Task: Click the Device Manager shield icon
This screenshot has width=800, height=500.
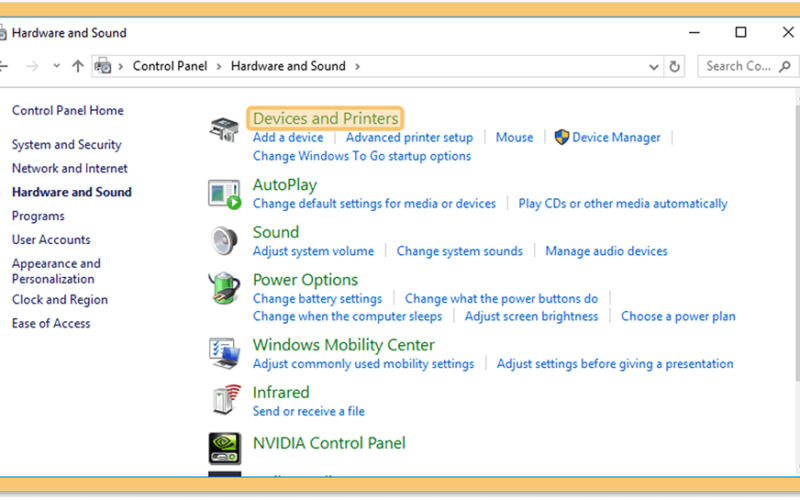Action: pos(561,137)
